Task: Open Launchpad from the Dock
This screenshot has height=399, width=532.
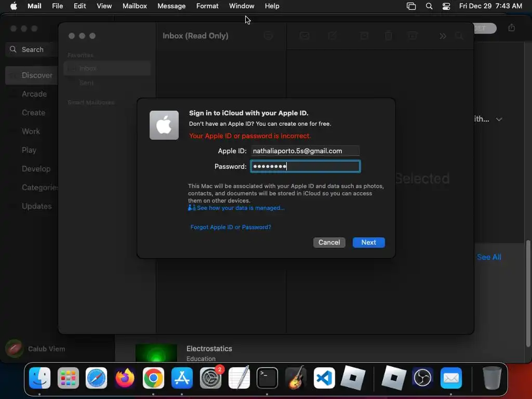Action: pyautogui.click(x=68, y=378)
